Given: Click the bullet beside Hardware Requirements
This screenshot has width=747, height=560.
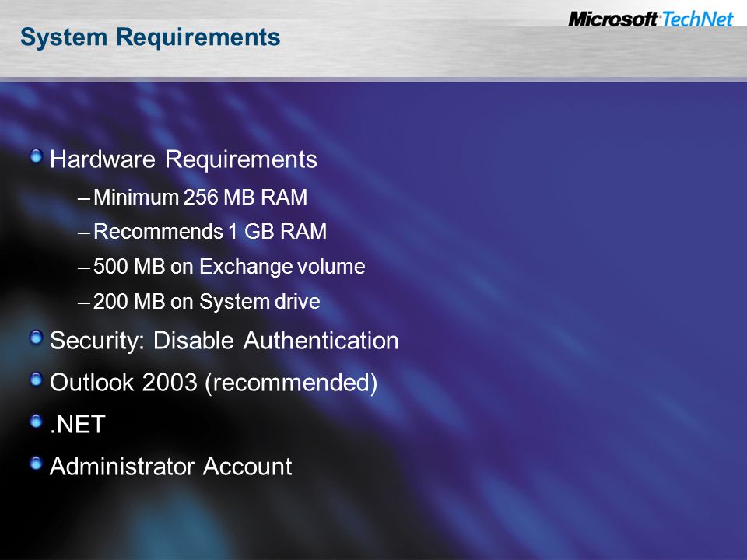Looking at the screenshot, I should click(x=37, y=156).
